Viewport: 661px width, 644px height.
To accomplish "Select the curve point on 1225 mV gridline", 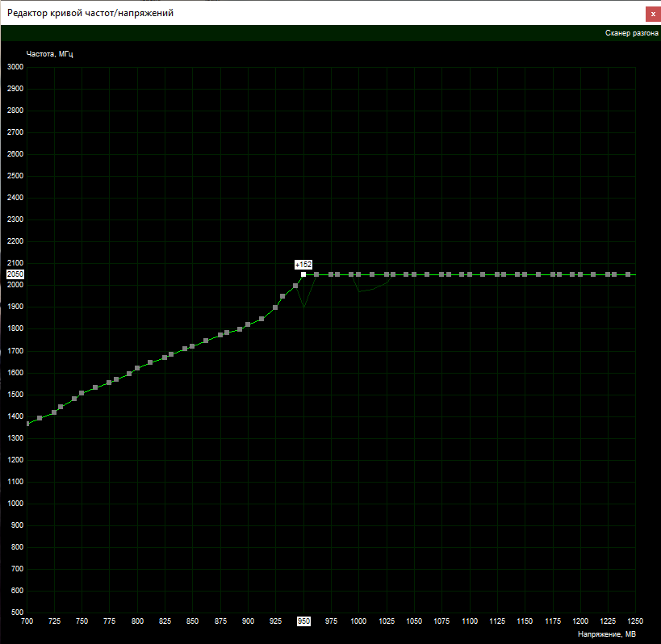I will tap(608, 274).
